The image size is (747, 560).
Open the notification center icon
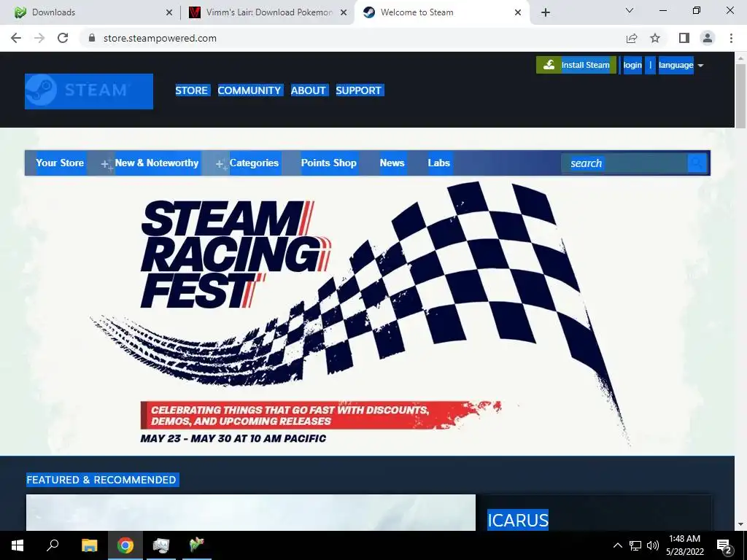(724, 546)
